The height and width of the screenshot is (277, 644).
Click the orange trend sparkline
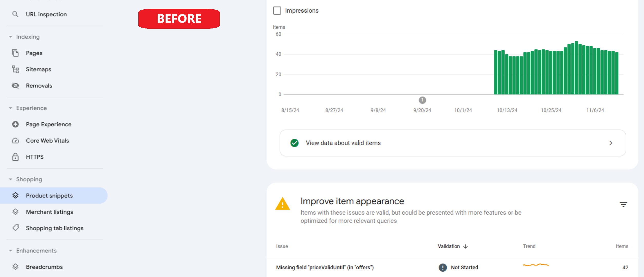pyautogui.click(x=536, y=265)
